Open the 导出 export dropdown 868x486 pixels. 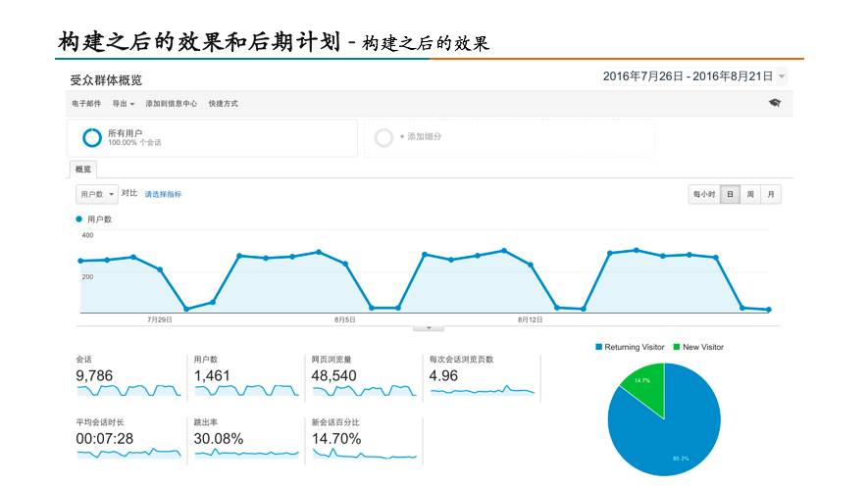(123, 104)
